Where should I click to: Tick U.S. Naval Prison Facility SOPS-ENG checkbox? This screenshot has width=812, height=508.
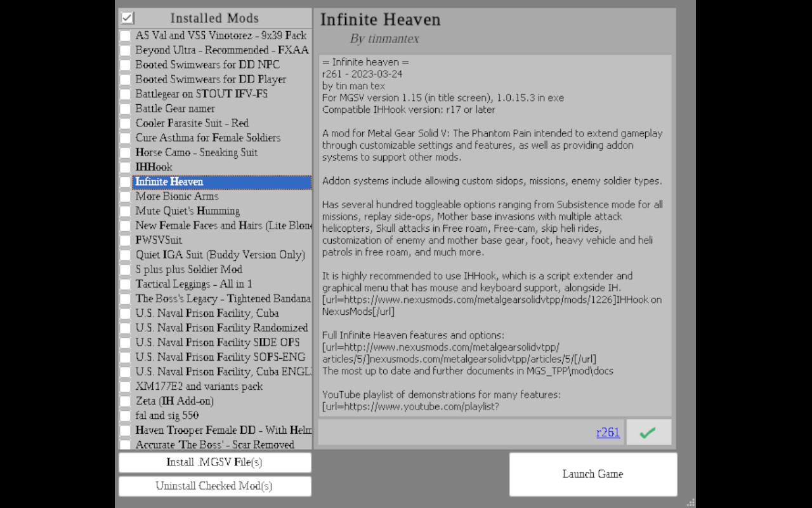tap(125, 357)
